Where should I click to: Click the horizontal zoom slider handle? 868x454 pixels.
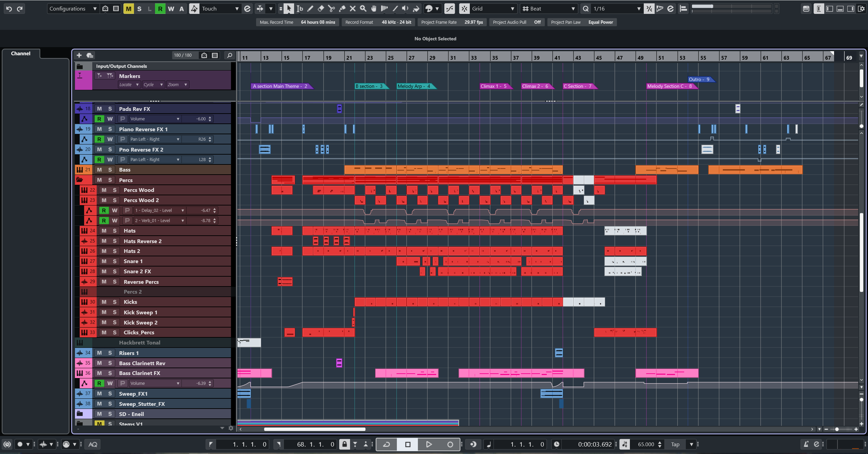tap(837, 429)
